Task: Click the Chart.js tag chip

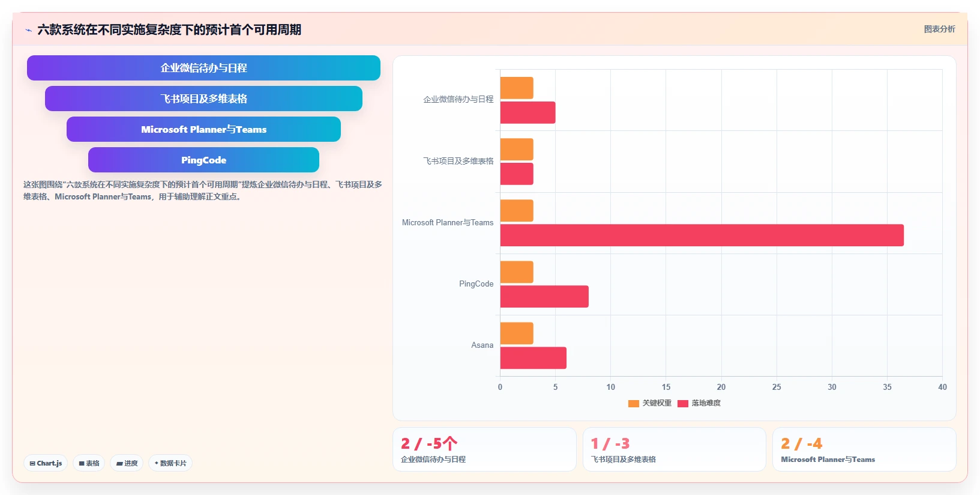Action: [46, 463]
